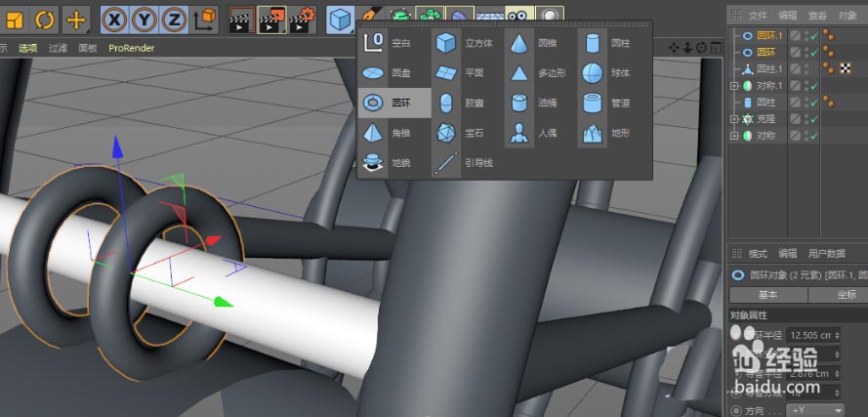Click 圆环半径 value stepper arrows

[837, 335]
